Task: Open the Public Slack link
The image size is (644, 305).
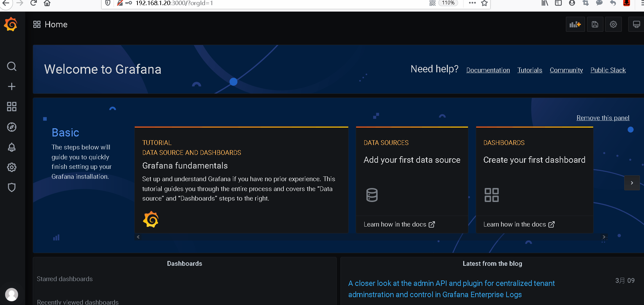Action: [608, 70]
